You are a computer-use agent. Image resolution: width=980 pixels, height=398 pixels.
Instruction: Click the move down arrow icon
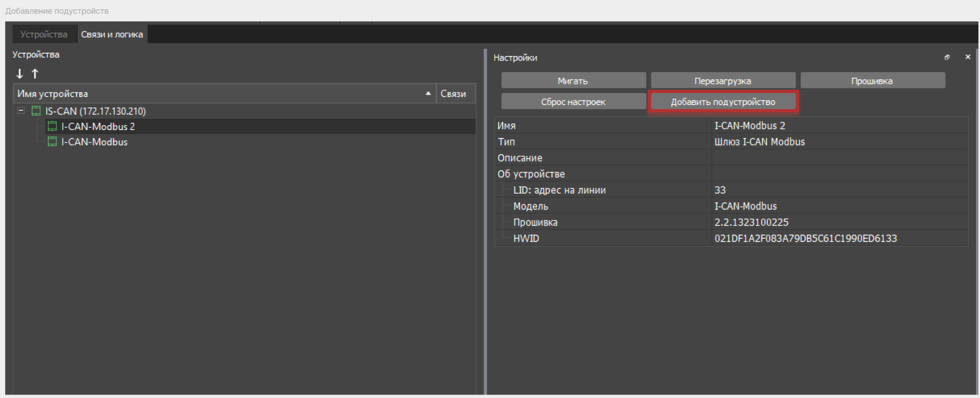pos(19,74)
